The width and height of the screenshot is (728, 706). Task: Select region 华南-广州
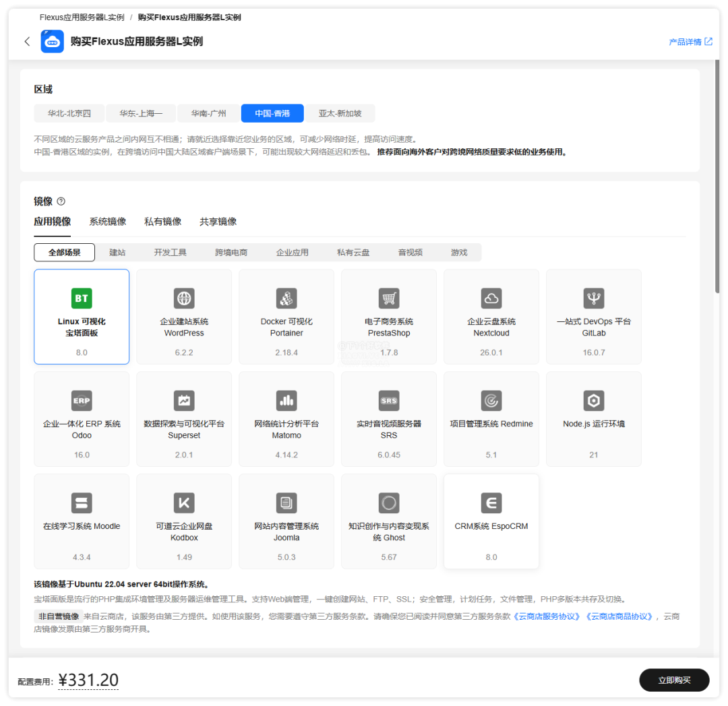[x=208, y=113]
